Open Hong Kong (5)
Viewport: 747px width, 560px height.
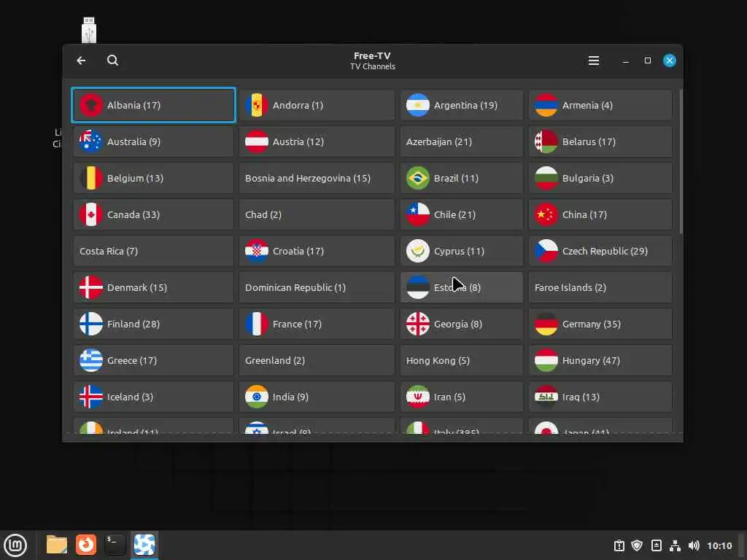click(461, 360)
